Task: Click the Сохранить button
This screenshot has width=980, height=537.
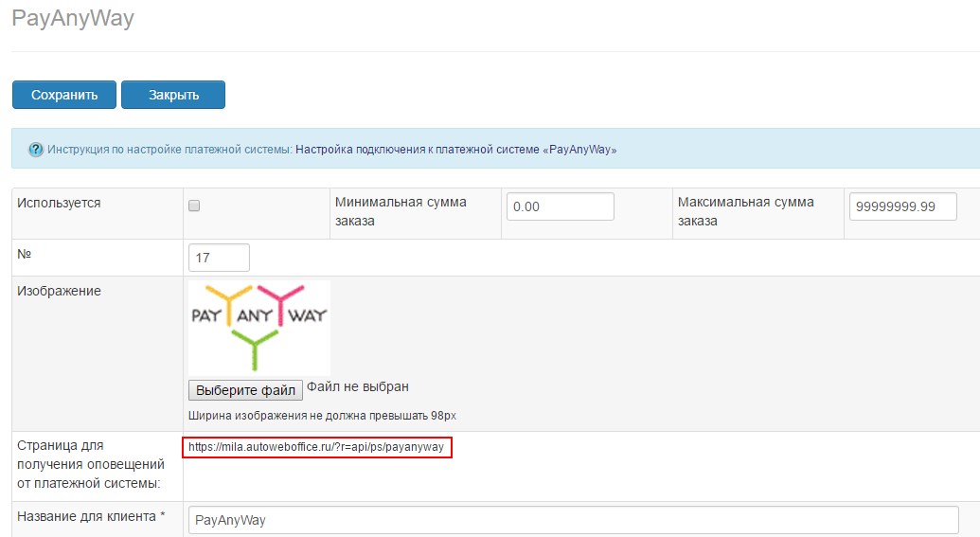Action: (64, 95)
